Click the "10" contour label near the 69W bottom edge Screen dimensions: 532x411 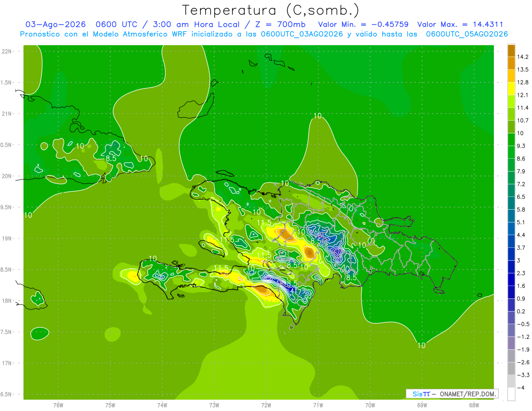coord(422,345)
